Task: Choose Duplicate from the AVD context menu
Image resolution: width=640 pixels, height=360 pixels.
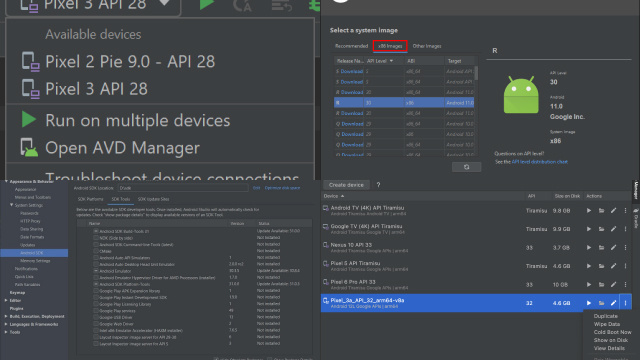Action: [x=606, y=316]
